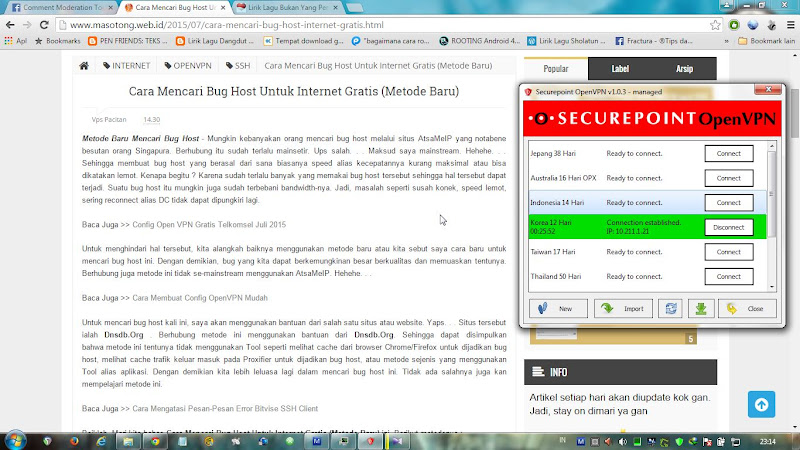
Task: Click the 14.30 post time link
Action: click(152, 119)
